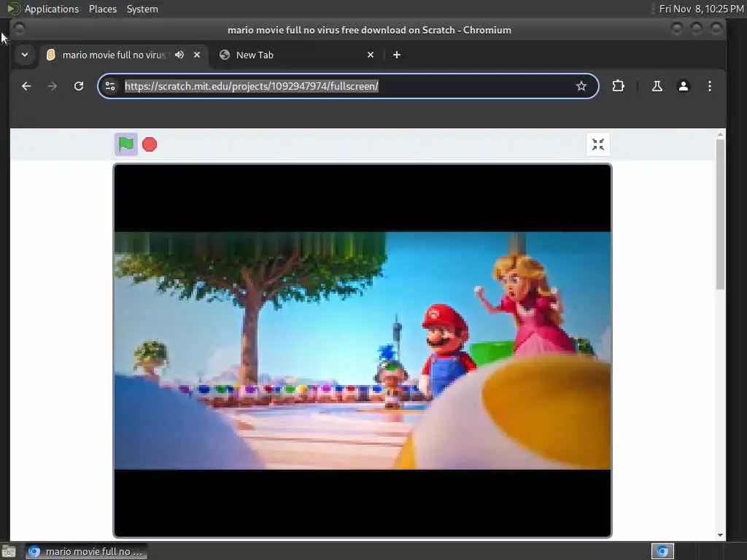Close the mario movie tab
Viewport: 747px width, 560px height.
197,55
